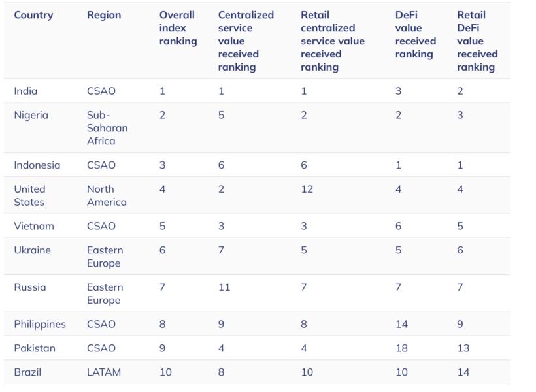Screen dimensions: 536x392
Task: Select the United States country cell
Action: point(29,195)
